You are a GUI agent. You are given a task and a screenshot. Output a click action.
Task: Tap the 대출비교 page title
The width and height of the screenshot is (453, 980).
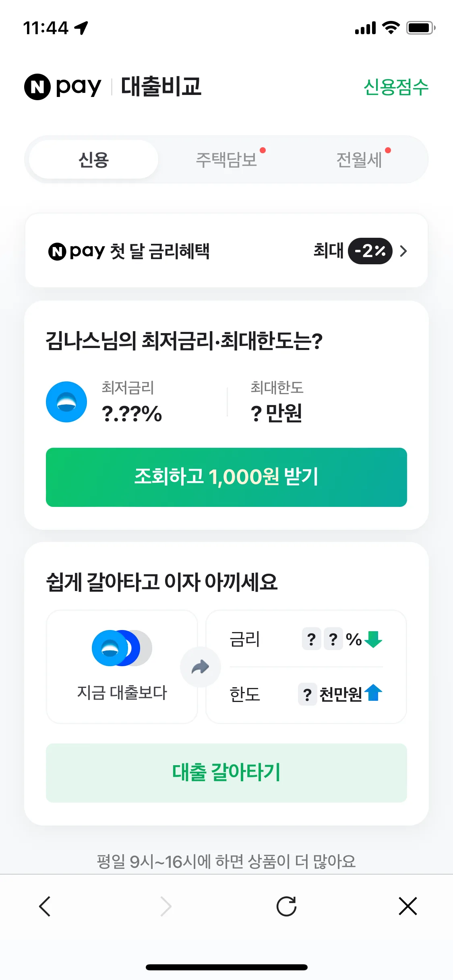(x=161, y=86)
